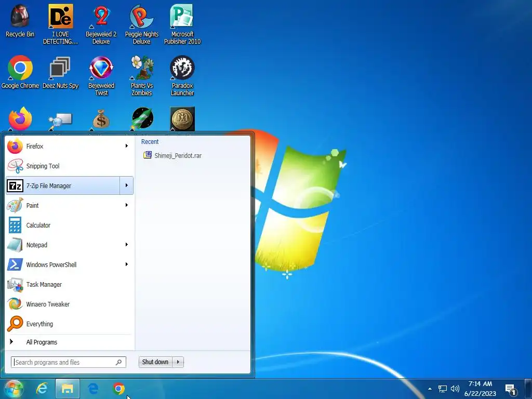Open volume control tray icon
532x399 pixels.
coord(455,389)
